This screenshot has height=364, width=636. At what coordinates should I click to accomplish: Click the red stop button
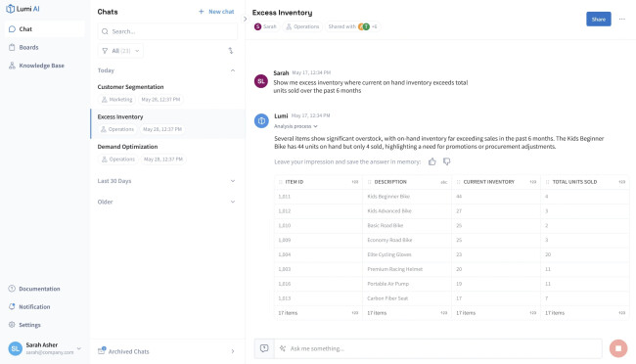coord(618,348)
